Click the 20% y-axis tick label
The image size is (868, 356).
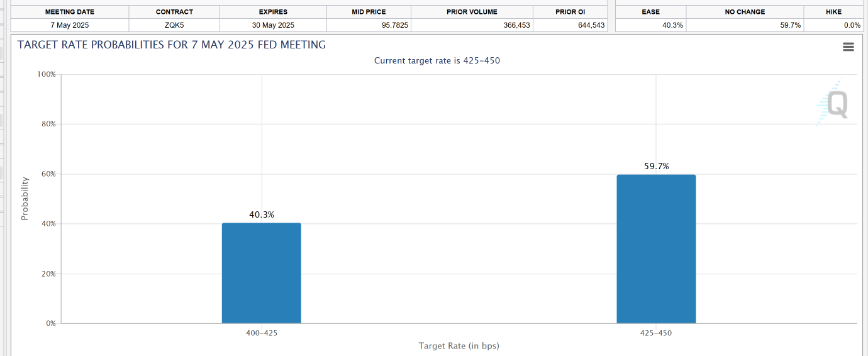pyautogui.click(x=49, y=274)
